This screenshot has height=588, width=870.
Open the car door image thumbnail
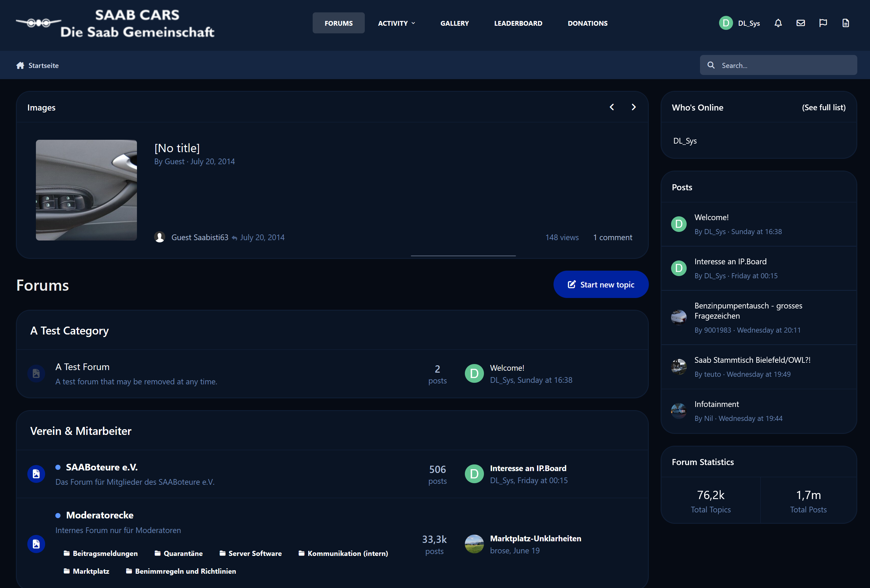click(x=86, y=190)
